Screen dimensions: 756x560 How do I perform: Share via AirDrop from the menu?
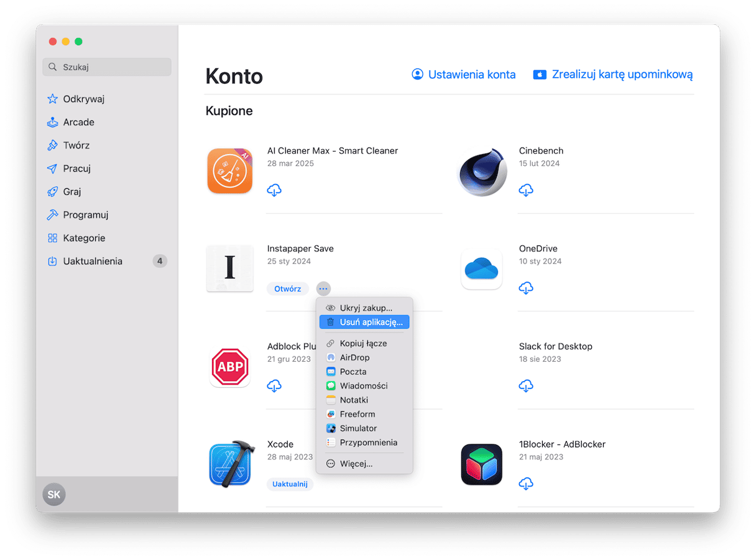pos(354,357)
